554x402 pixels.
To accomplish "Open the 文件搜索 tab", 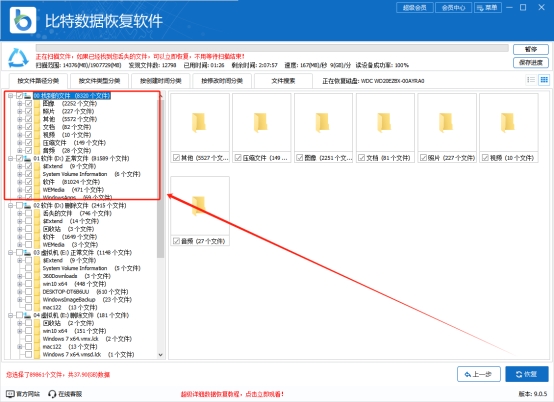I will tap(283, 81).
